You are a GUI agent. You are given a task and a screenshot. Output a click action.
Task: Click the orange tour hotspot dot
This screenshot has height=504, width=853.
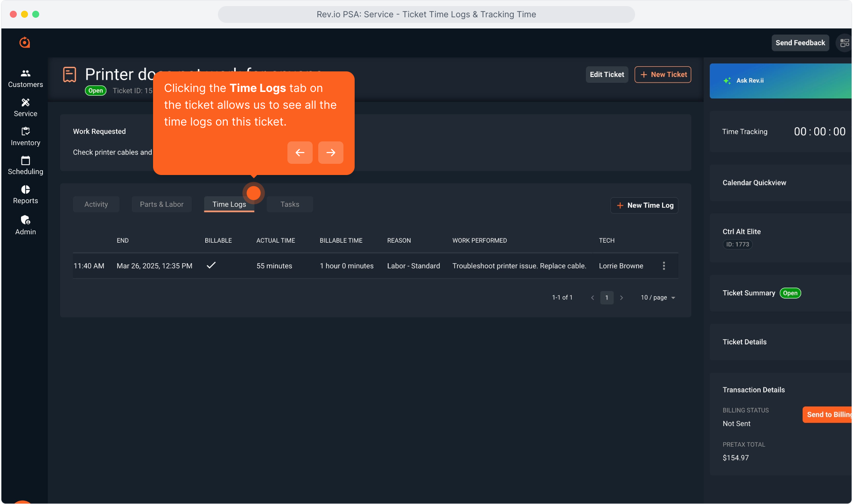click(253, 193)
